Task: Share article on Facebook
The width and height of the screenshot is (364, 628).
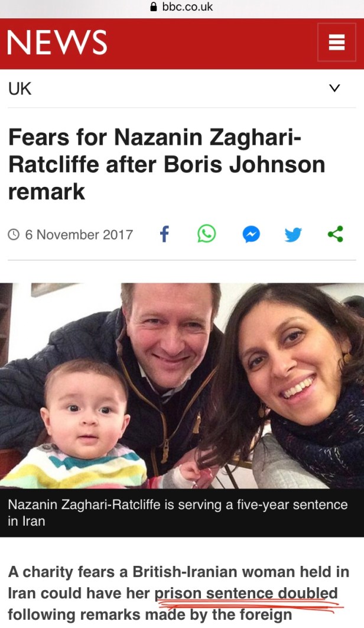Action: point(164,234)
